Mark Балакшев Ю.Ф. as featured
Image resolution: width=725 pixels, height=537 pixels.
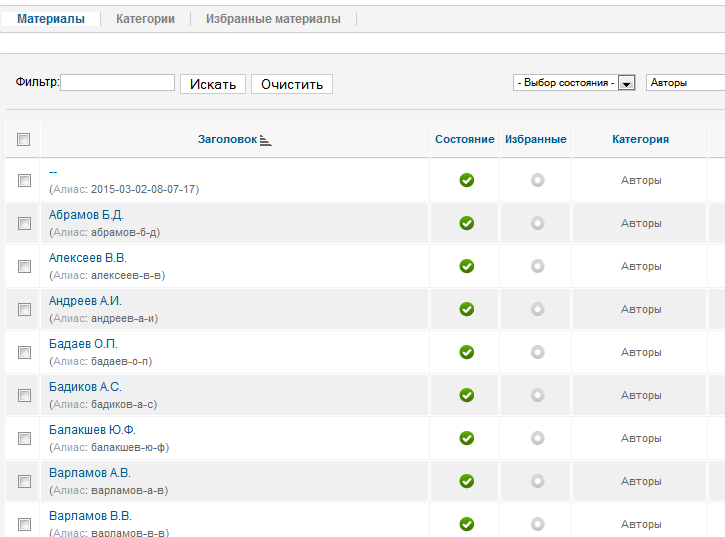pos(537,438)
